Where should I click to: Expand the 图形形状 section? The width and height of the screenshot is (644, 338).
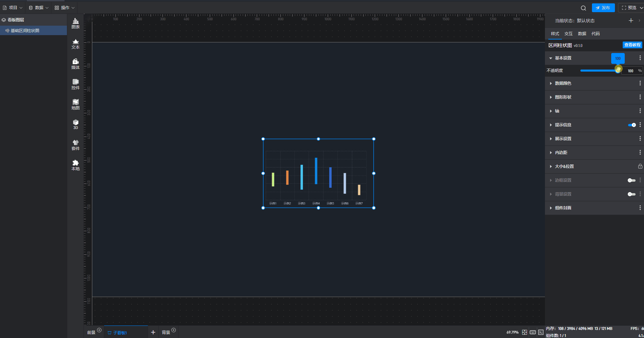tap(563, 97)
